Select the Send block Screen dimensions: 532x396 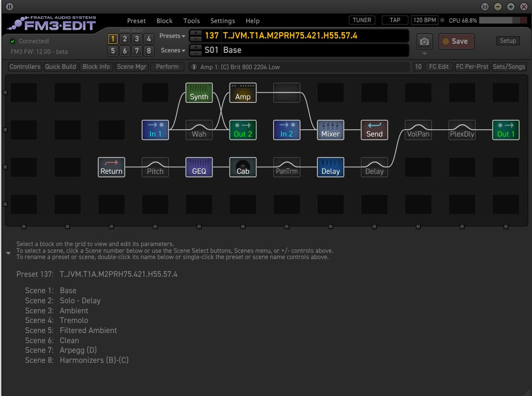pyautogui.click(x=374, y=130)
